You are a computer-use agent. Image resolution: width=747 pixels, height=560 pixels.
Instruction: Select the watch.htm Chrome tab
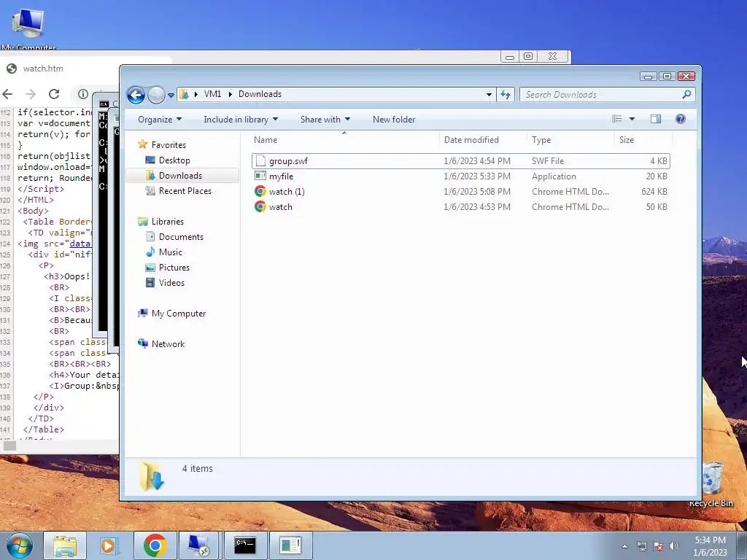pyautogui.click(x=43, y=69)
